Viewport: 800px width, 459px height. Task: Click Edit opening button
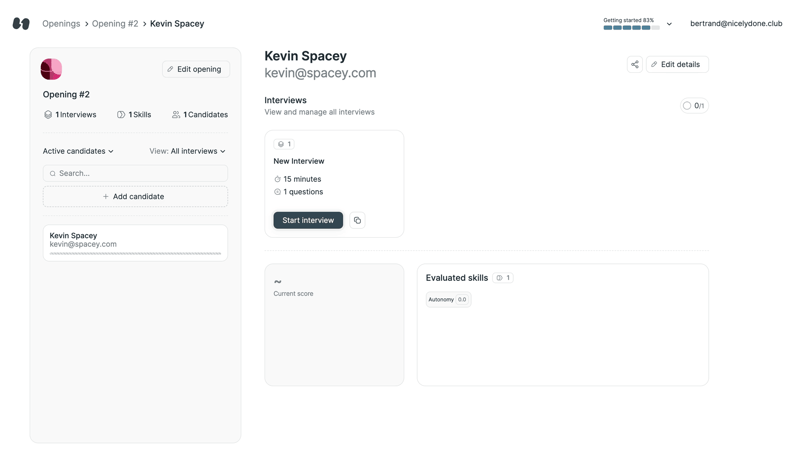[196, 69]
